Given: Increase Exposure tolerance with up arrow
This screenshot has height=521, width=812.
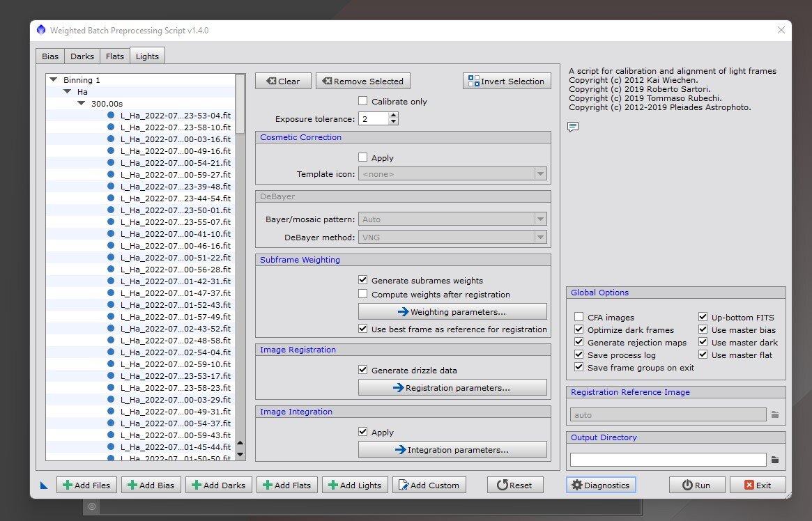Looking at the screenshot, I should point(394,116).
